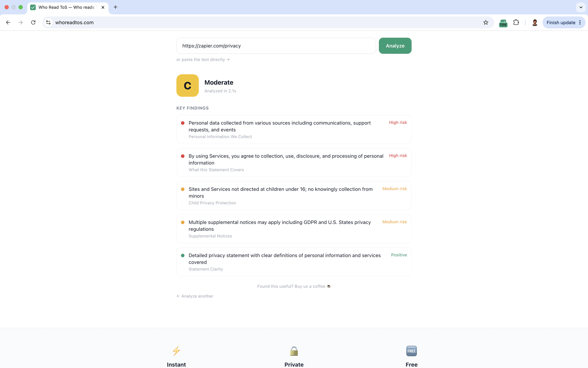Click Medium risk label on children finding
This screenshot has width=588, height=368.
tap(395, 189)
